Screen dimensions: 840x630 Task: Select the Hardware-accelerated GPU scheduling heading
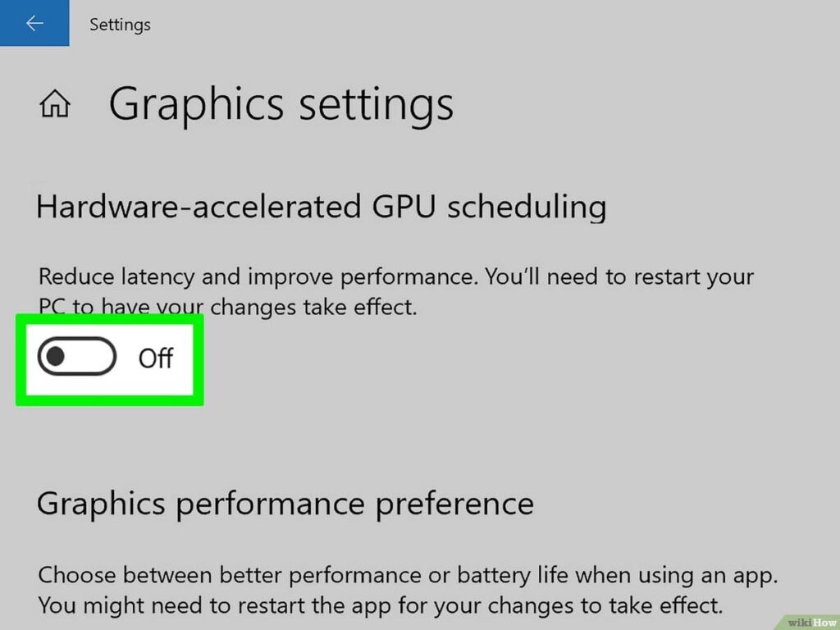tap(321, 207)
